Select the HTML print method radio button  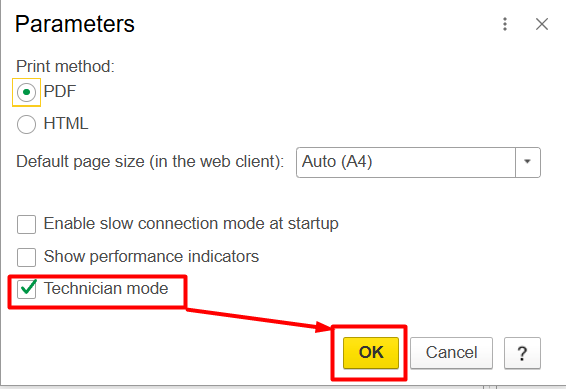[26, 124]
